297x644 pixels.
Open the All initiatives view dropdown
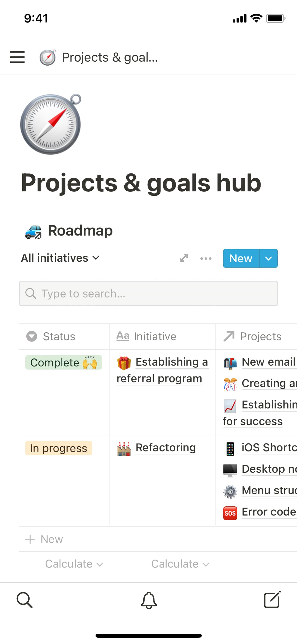60,258
